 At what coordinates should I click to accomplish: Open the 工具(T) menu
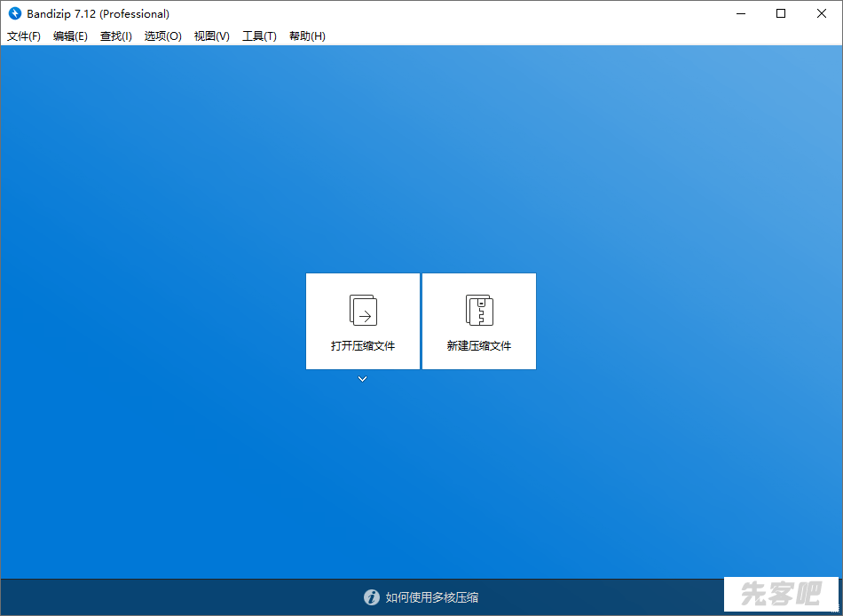[x=259, y=36]
